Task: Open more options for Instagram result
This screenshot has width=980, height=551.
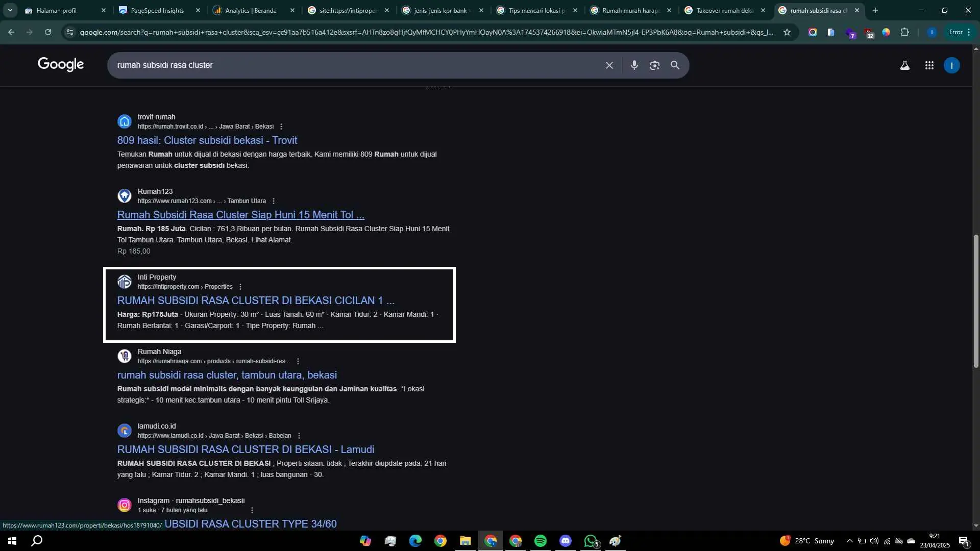Action: (252, 510)
